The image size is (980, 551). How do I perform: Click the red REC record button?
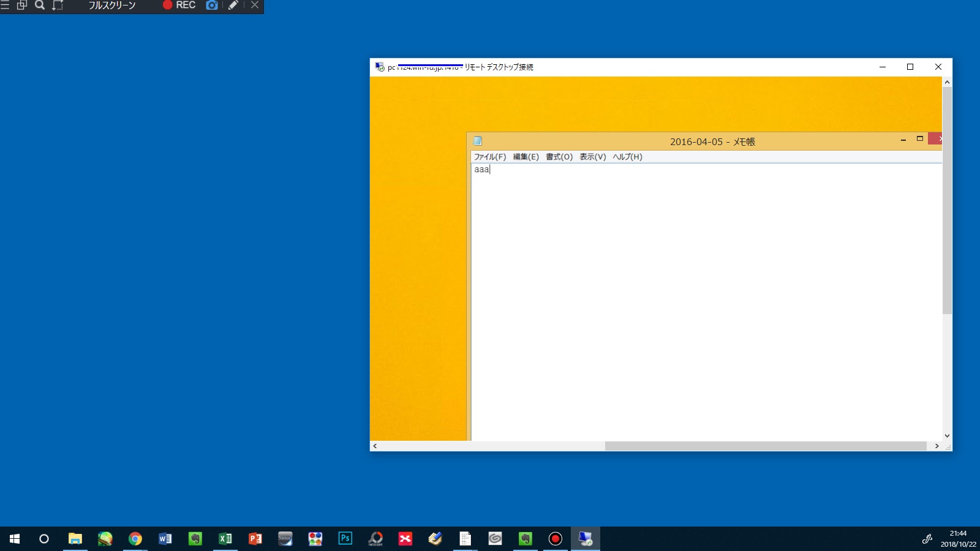click(178, 6)
